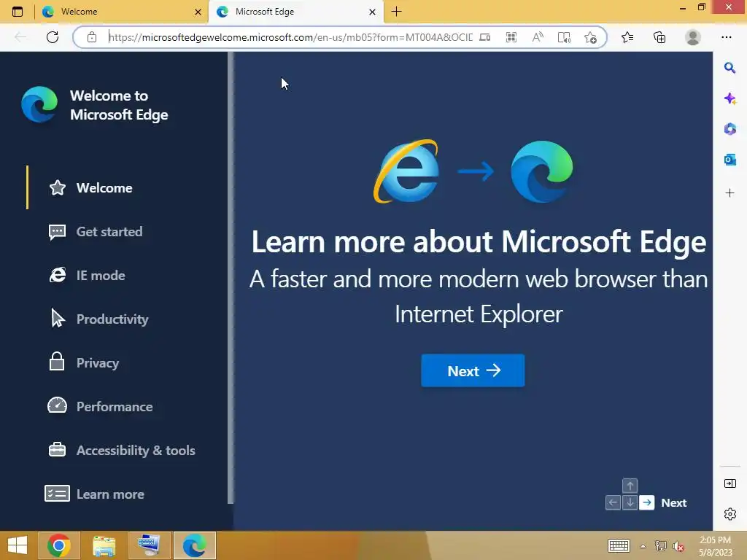The width and height of the screenshot is (747, 560).
Task: Open the tab actions menu icon
Action: [18, 12]
